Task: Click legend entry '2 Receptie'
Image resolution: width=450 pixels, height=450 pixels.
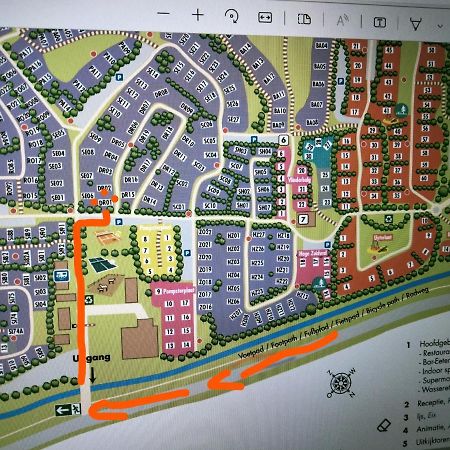Action: (x=427, y=404)
